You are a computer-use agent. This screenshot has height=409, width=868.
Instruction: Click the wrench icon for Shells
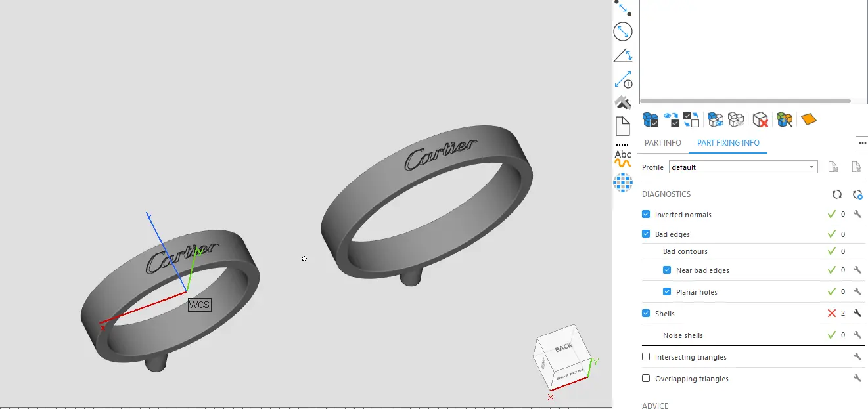point(857,313)
